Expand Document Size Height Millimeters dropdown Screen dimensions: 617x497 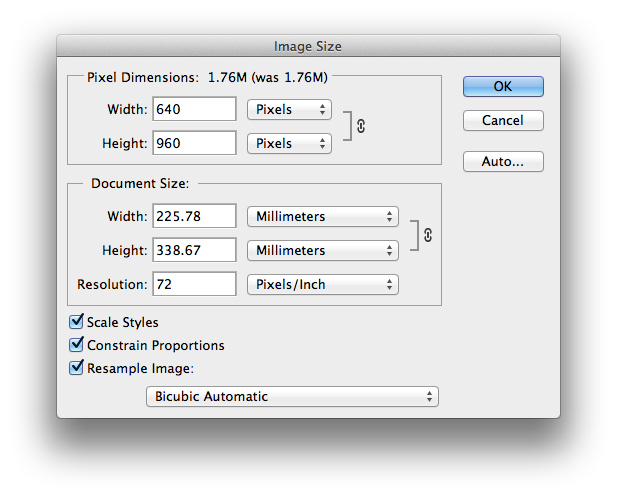pos(322,250)
